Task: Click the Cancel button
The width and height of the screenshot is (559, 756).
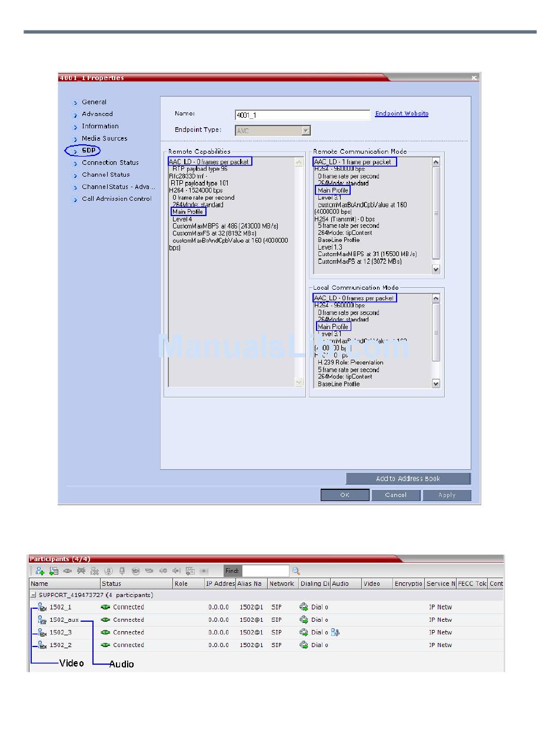Action: click(396, 495)
